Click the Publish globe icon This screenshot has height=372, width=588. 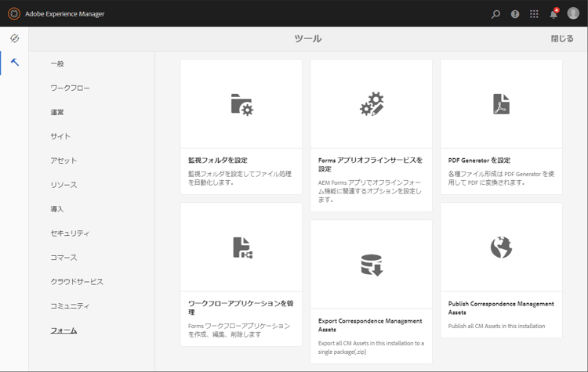tap(502, 247)
